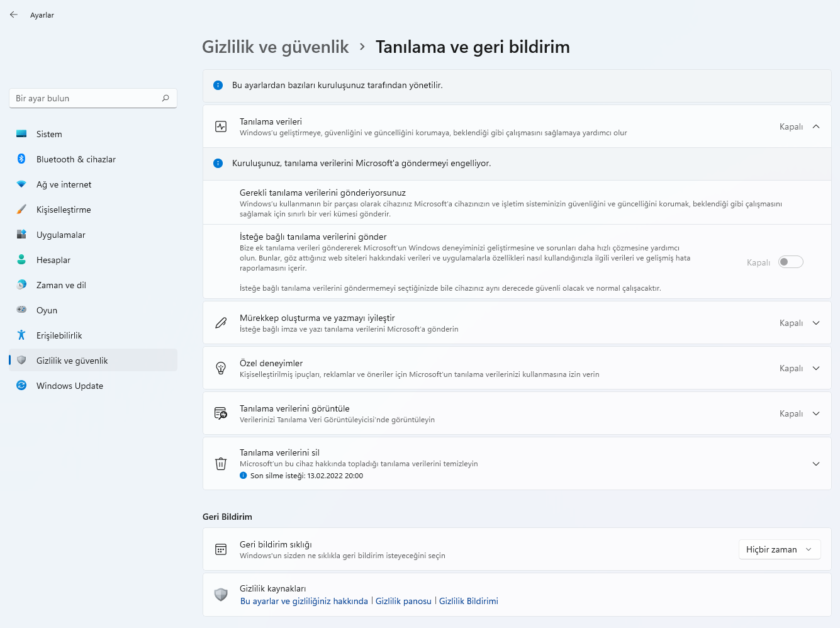The width and height of the screenshot is (840, 628).
Task: Open Zaman ve dil category
Action: pos(93,285)
